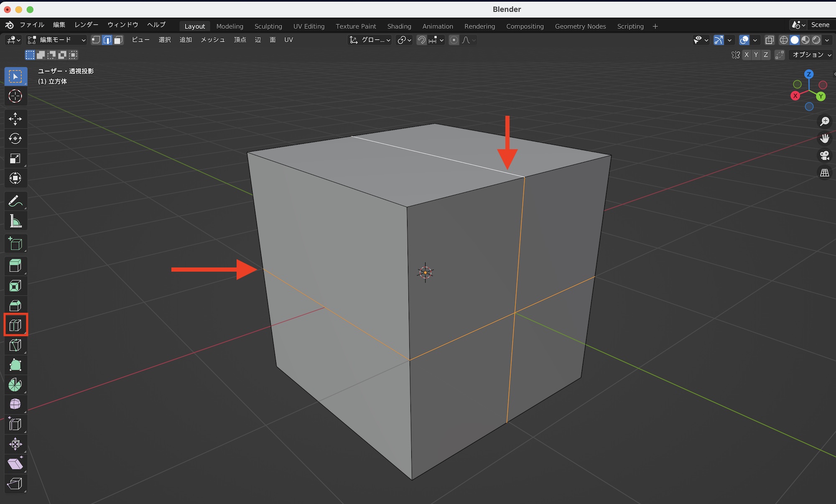This screenshot has height=504, width=836.
Task: Select the Extrude Region tool
Action: (x=15, y=266)
